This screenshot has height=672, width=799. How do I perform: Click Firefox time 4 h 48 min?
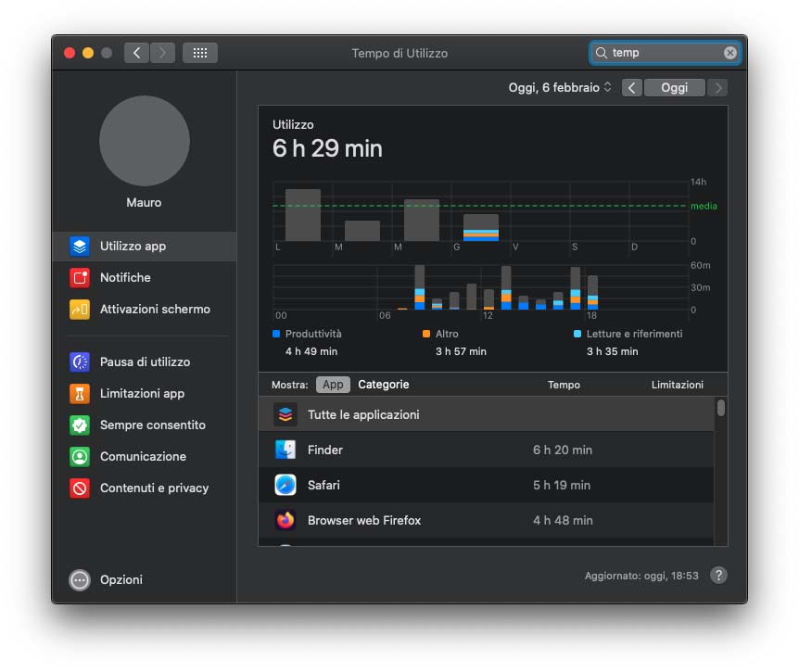point(563,520)
